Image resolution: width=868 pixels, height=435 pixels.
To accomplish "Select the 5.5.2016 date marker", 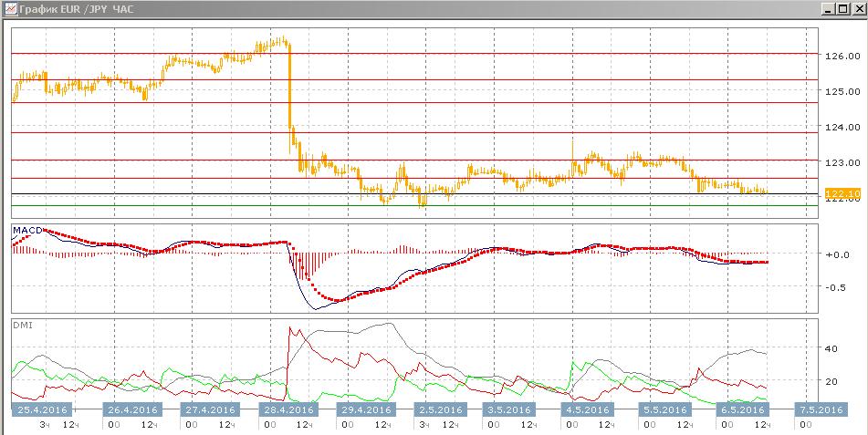I will pyautogui.click(x=665, y=410).
